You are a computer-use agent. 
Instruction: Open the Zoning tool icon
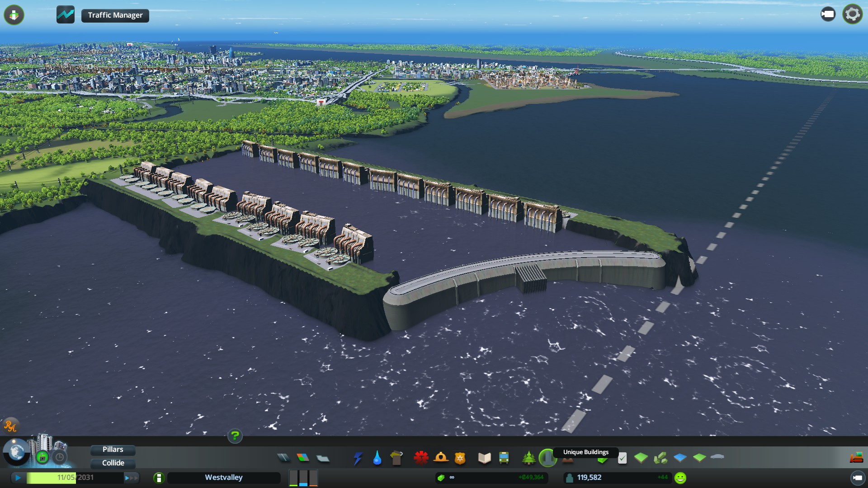tap(303, 458)
